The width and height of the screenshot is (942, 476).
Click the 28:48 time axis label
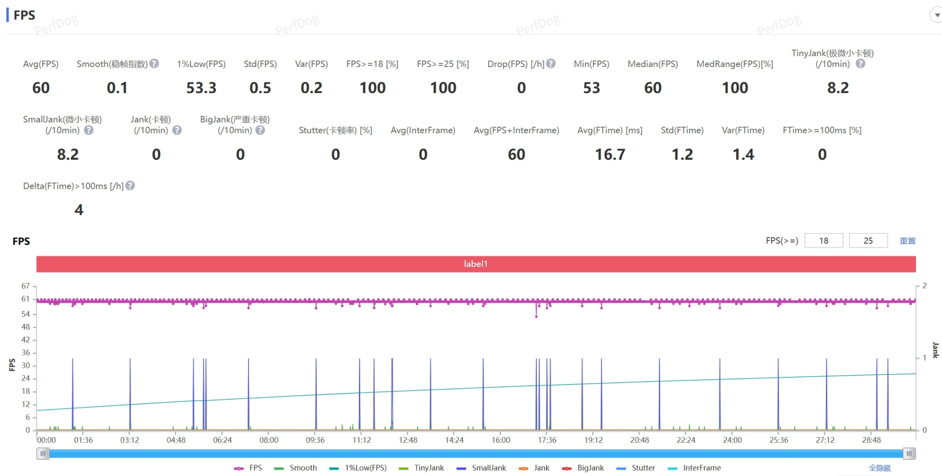click(x=871, y=441)
